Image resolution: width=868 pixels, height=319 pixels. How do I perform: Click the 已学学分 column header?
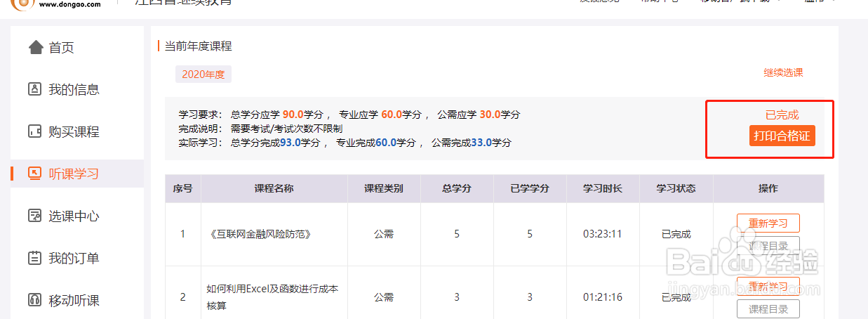point(530,188)
